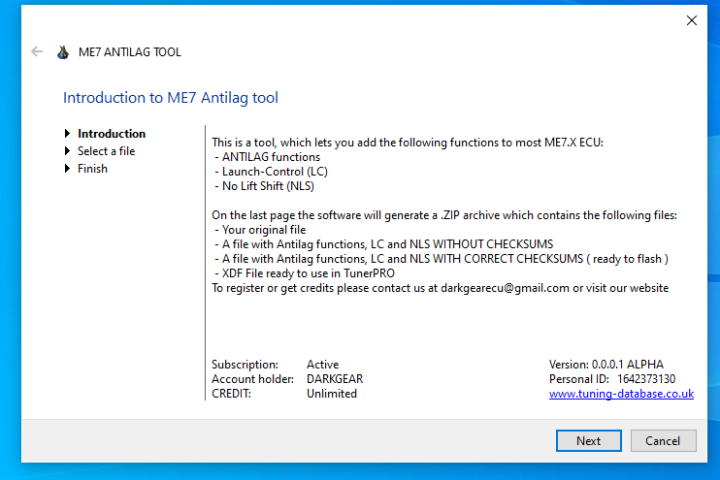The image size is (720, 480).
Task: Click the back arrow in wizard header
Action: pos(37,52)
